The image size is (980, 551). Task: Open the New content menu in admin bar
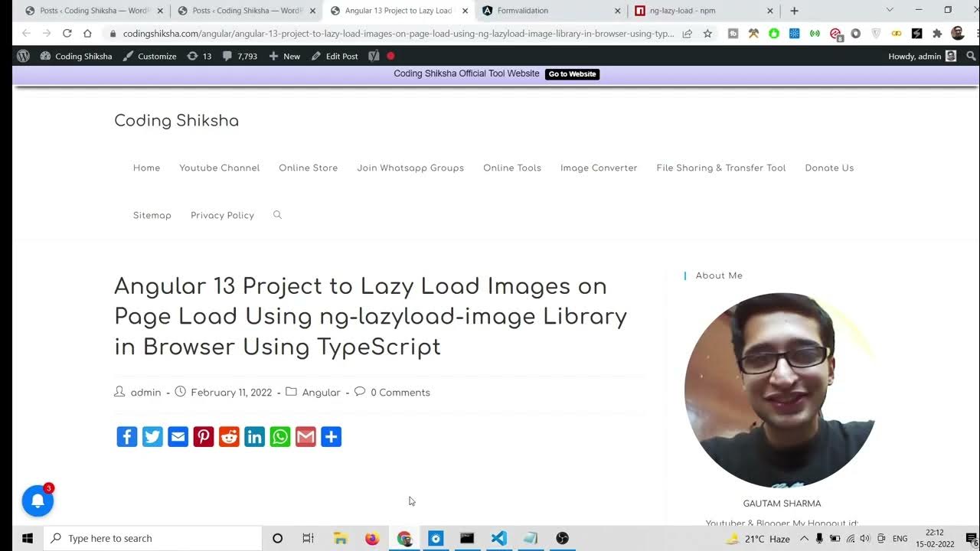click(285, 56)
